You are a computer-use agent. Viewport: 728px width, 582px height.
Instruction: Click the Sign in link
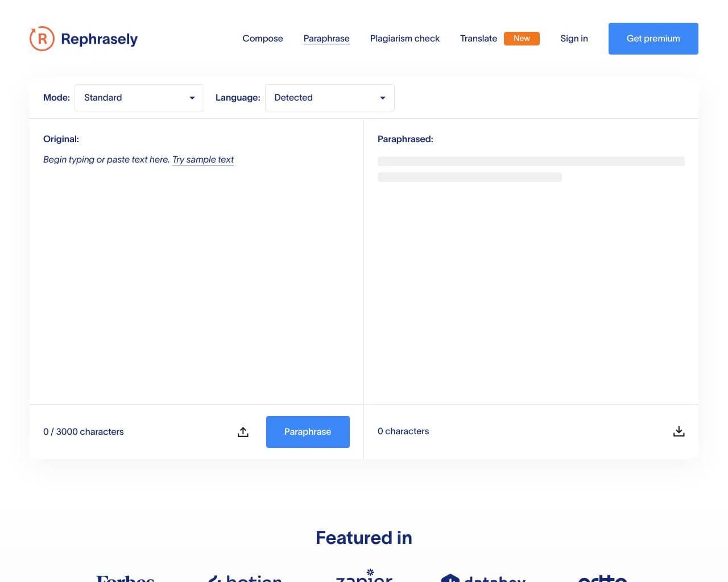click(x=574, y=39)
